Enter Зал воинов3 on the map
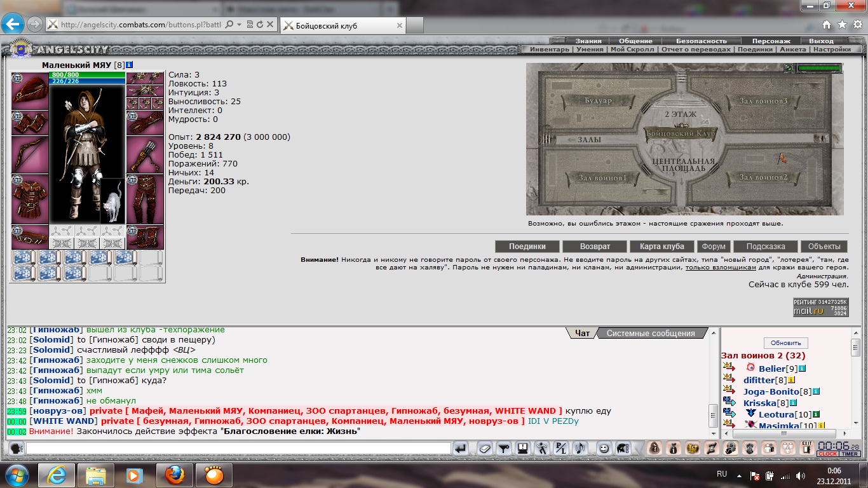Screen dimensions: 868x488 click(763, 100)
